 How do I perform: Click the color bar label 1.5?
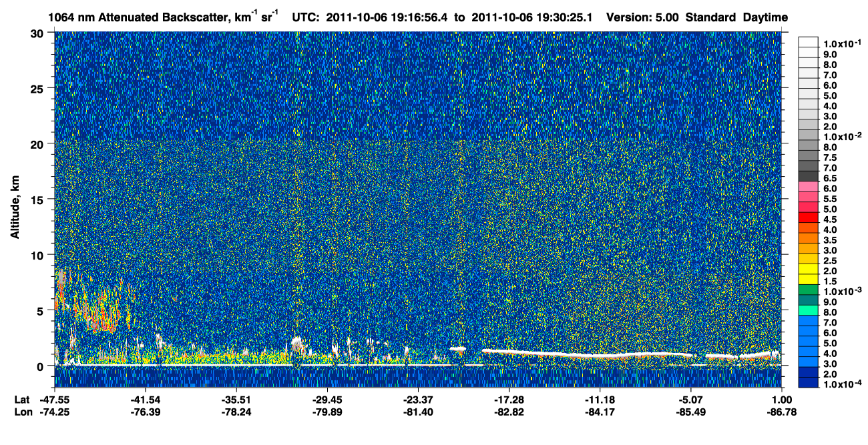[831, 282]
